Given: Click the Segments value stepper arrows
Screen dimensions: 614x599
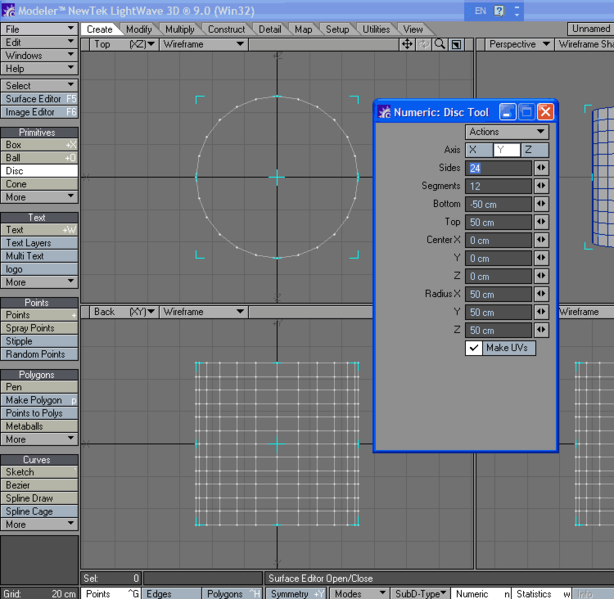Looking at the screenshot, I should tap(541, 186).
